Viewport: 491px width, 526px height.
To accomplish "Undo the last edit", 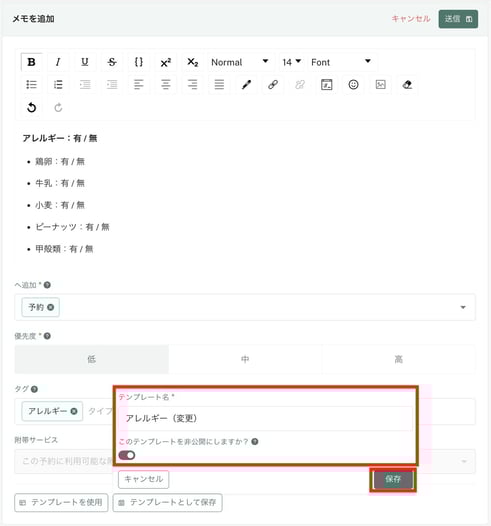I will coord(32,108).
